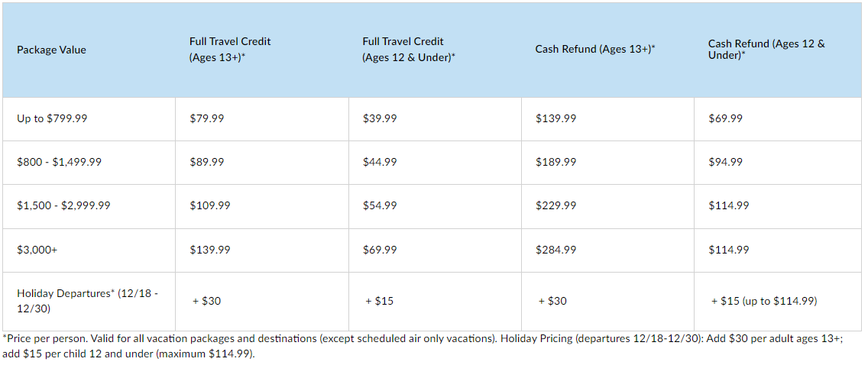
Task: Select the $39.99 child travel credit price
Action: 380,119
